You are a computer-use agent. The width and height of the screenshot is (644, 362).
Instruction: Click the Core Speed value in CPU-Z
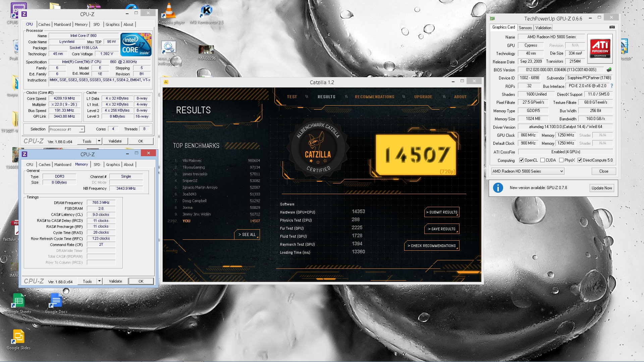64,99
